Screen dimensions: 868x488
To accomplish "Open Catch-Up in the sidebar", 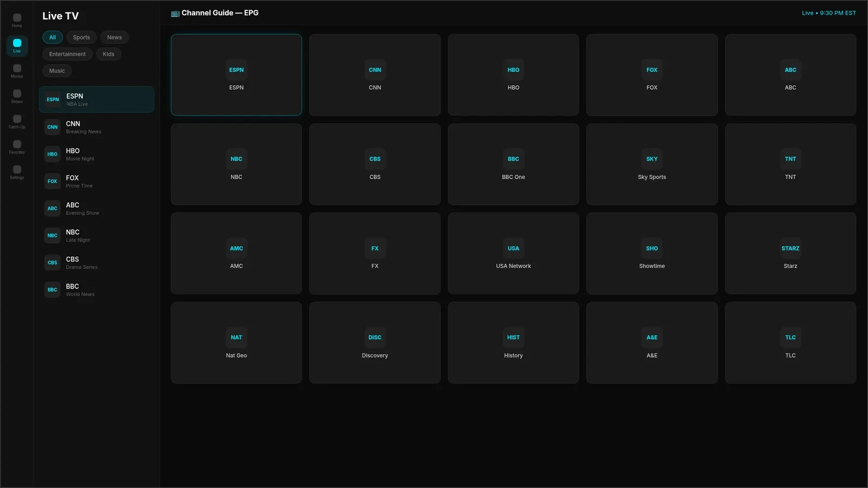I will [17, 122].
